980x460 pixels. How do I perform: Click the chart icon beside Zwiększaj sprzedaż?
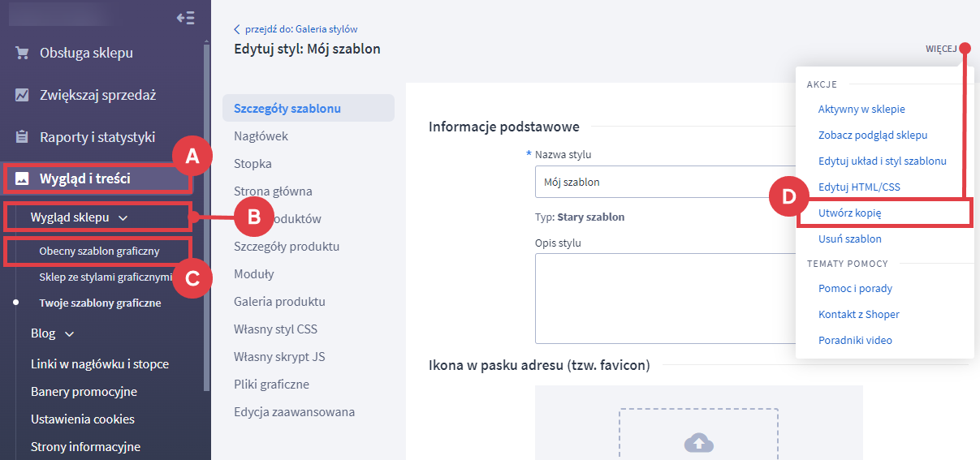click(x=23, y=95)
